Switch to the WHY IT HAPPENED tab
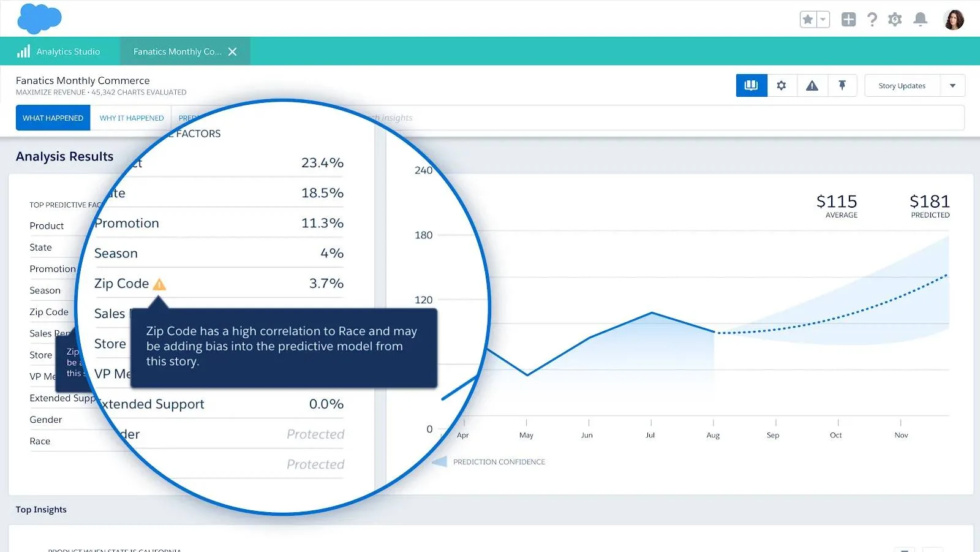Viewport: 980px width, 552px height. click(x=132, y=118)
